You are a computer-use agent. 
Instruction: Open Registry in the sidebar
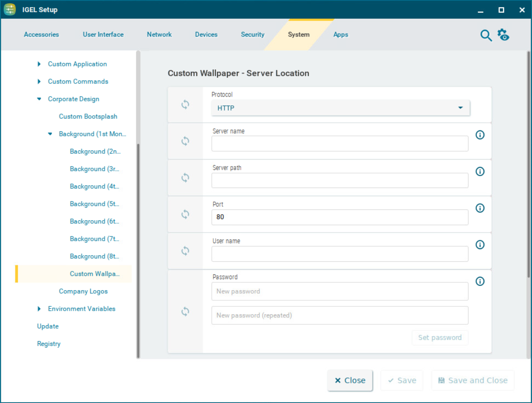[49, 344]
